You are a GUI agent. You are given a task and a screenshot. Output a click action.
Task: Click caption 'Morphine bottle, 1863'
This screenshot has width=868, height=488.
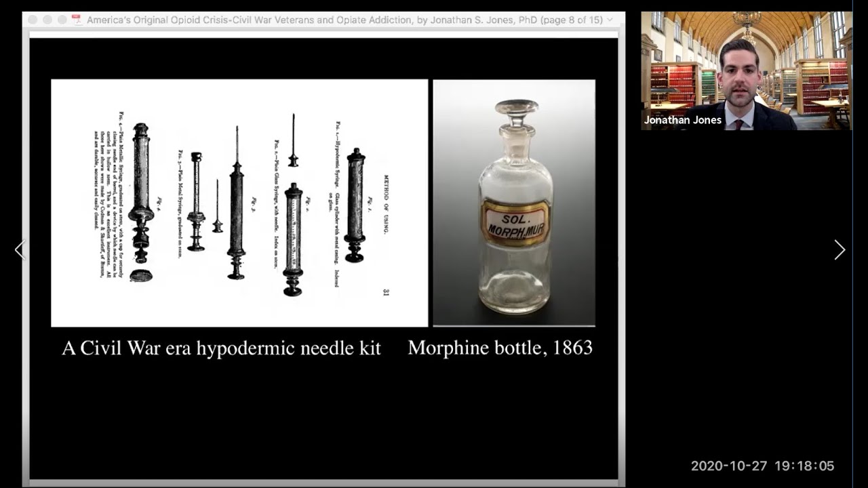tap(500, 348)
